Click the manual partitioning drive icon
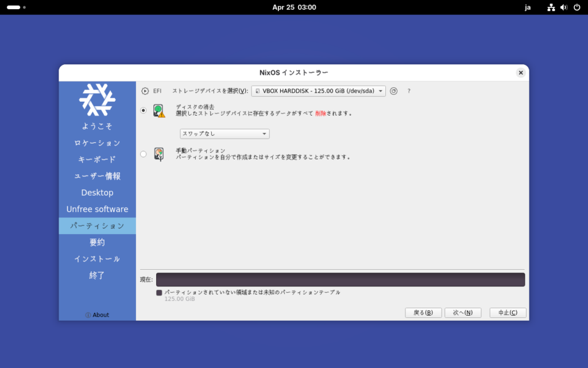The width and height of the screenshot is (588, 368). click(159, 154)
